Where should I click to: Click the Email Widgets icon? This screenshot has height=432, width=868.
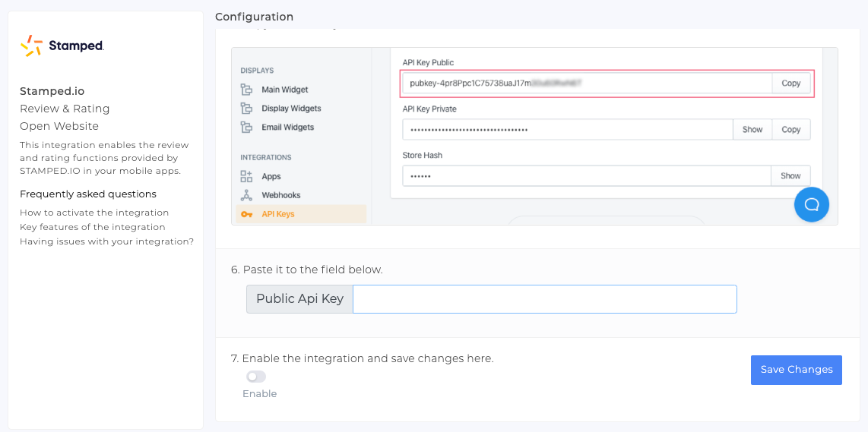246,128
